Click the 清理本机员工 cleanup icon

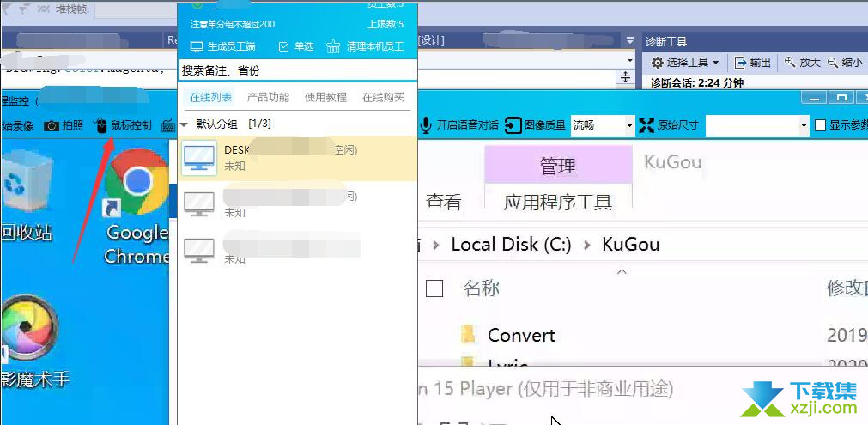[x=333, y=46]
